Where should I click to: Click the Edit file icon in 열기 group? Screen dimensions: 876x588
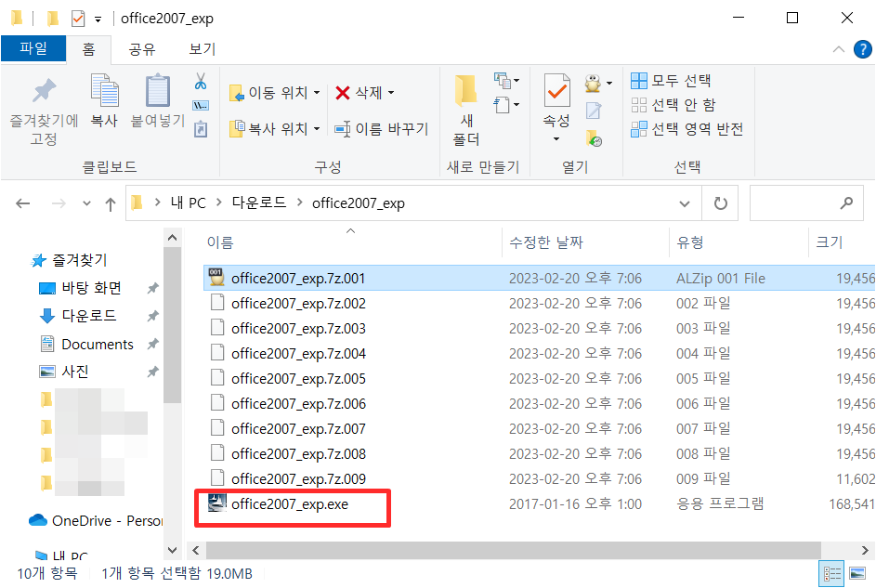click(594, 111)
